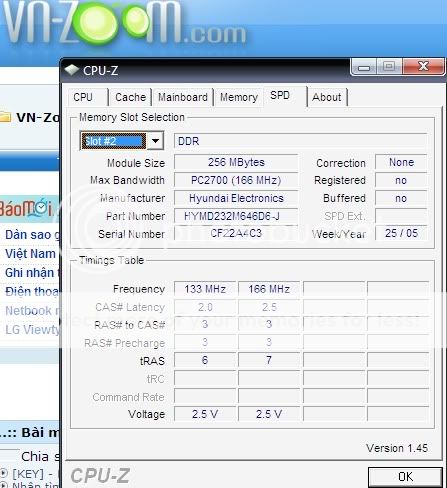The width and height of the screenshot is (447, 488).
Task: Click the '[KEY]' thread link in browser
Action: point(32,473)
